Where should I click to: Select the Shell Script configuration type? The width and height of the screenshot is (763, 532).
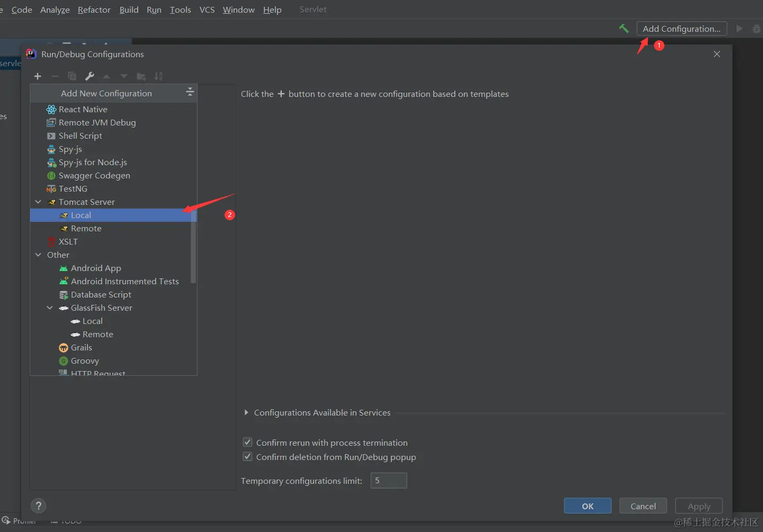113,136
